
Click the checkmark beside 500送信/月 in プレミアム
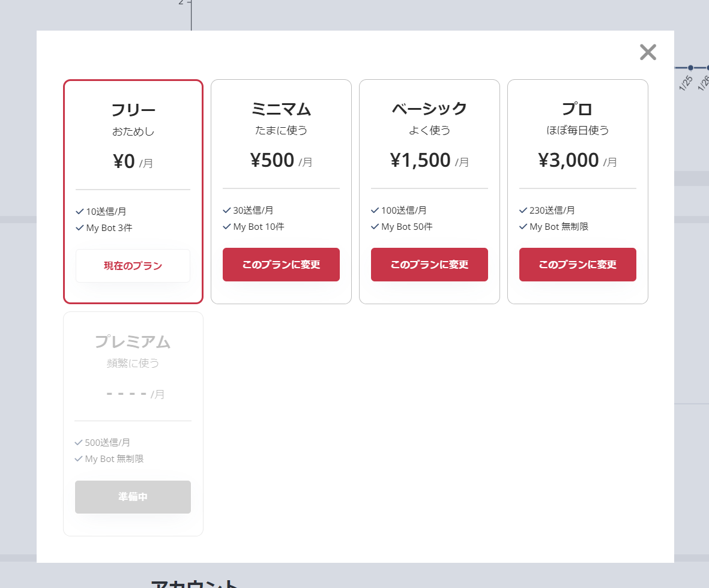tap(79, 442)
